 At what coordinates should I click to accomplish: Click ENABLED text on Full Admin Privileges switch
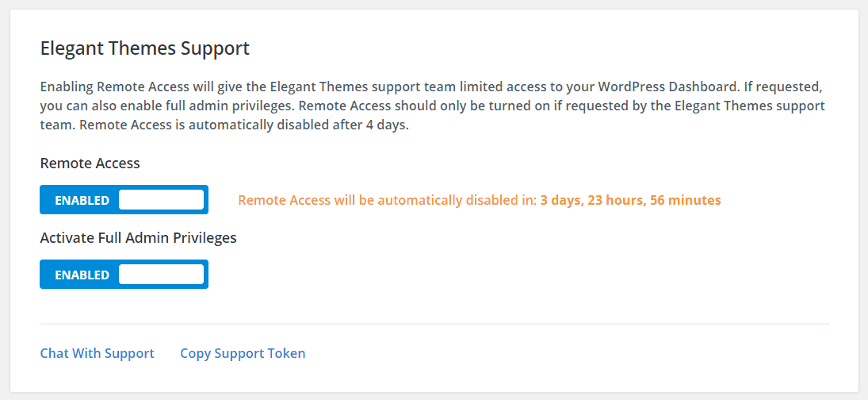pyautogui.click(x=82, y=275)
